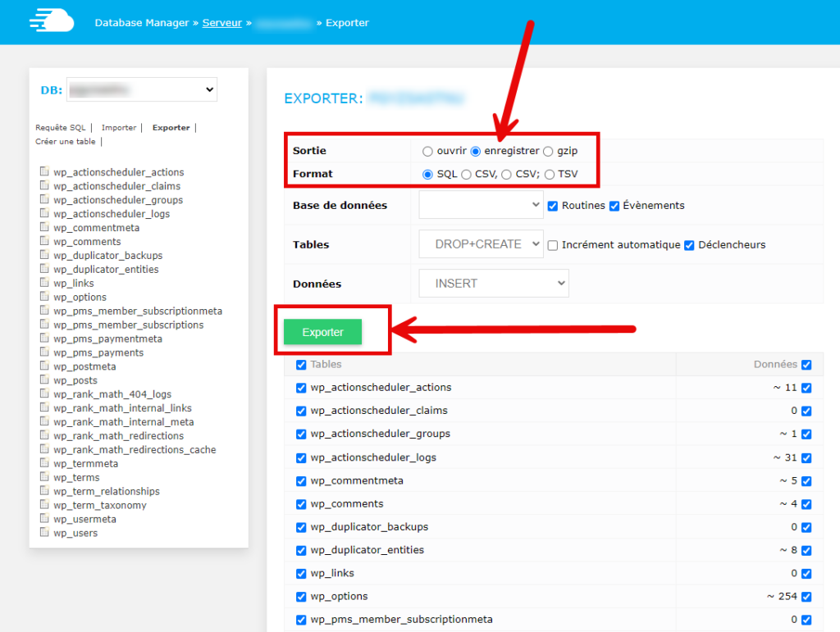This screenshot has height=632, width=840.
Task: Click the green Exporter button
Action: tap(322, 332)
